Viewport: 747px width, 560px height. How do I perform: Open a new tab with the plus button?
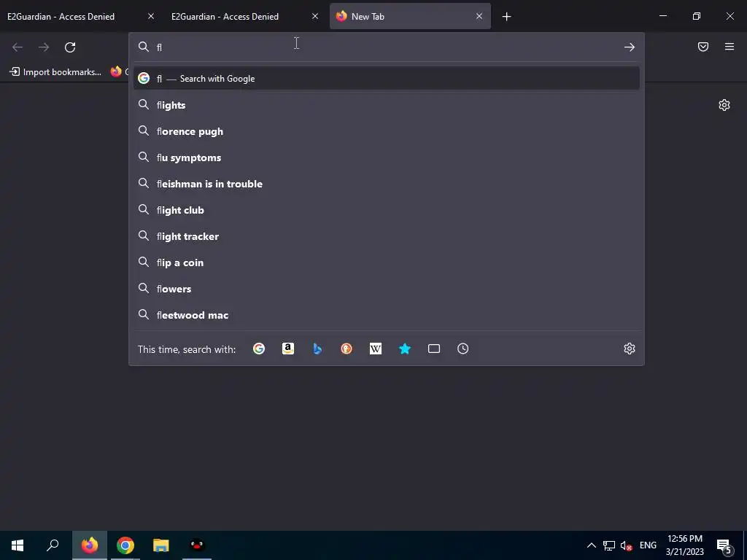[506, 17]
